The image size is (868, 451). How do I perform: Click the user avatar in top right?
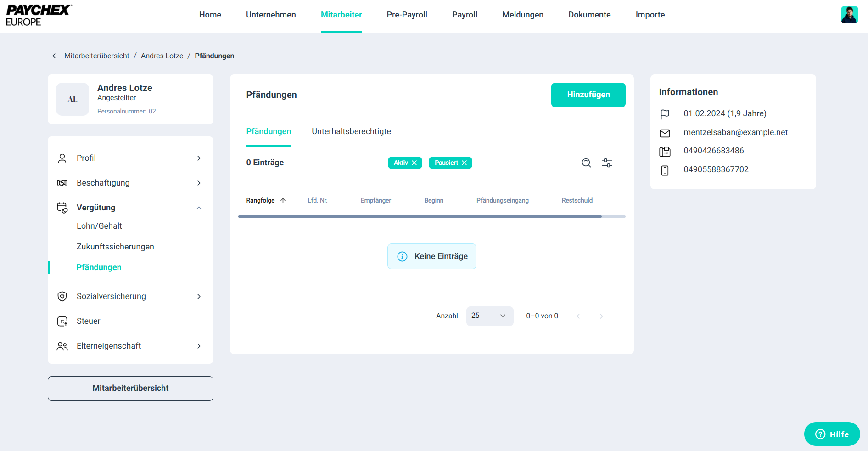(849, 15)
